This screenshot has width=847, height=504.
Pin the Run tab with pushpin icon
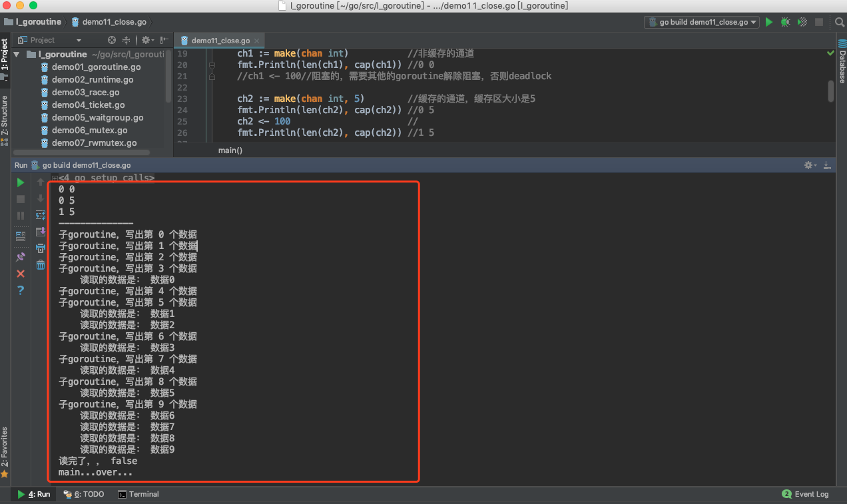click(x=21, y=257)
